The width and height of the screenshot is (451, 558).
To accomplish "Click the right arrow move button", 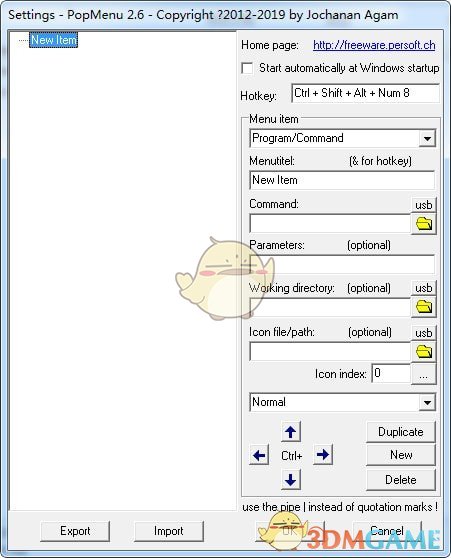I will pos(323,455).
